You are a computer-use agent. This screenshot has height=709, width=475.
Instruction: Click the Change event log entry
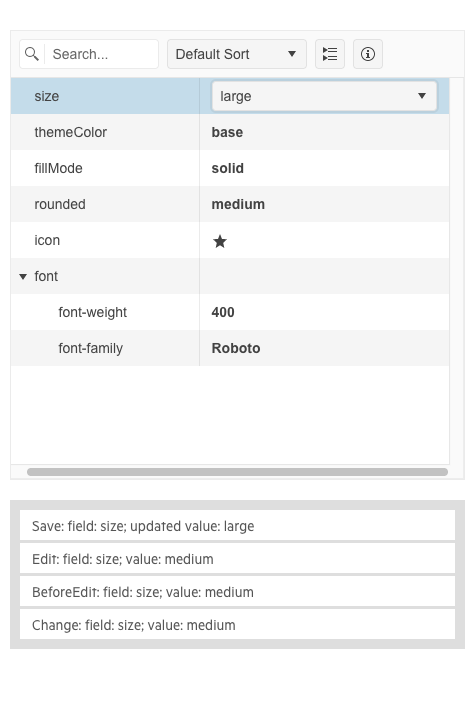[x=237, y=625]
